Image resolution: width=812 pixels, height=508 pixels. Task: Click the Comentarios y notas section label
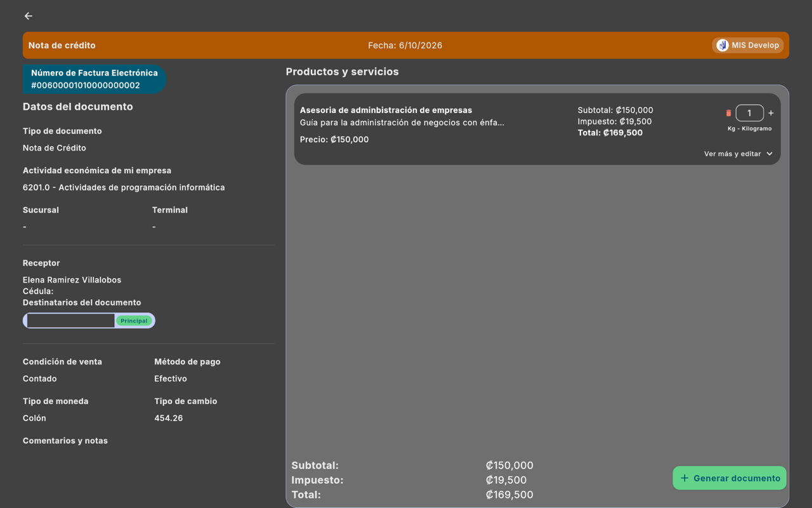[x=65, y=441]
